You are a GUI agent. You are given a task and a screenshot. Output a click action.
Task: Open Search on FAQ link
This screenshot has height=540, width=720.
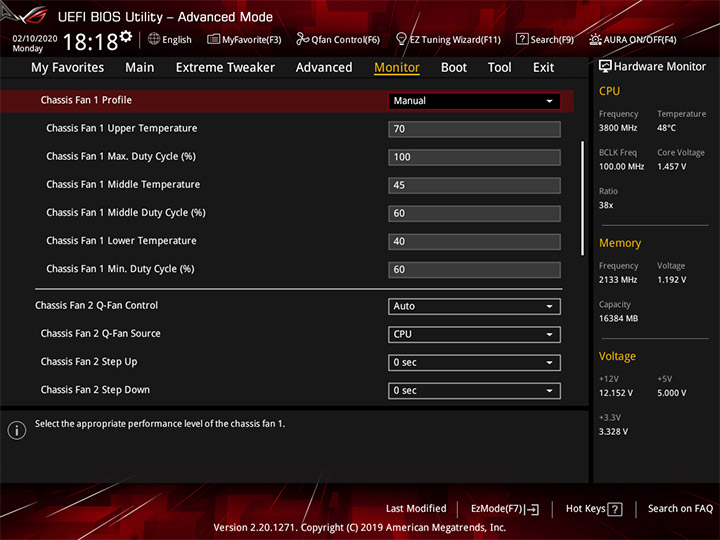(x=680, y=509)
